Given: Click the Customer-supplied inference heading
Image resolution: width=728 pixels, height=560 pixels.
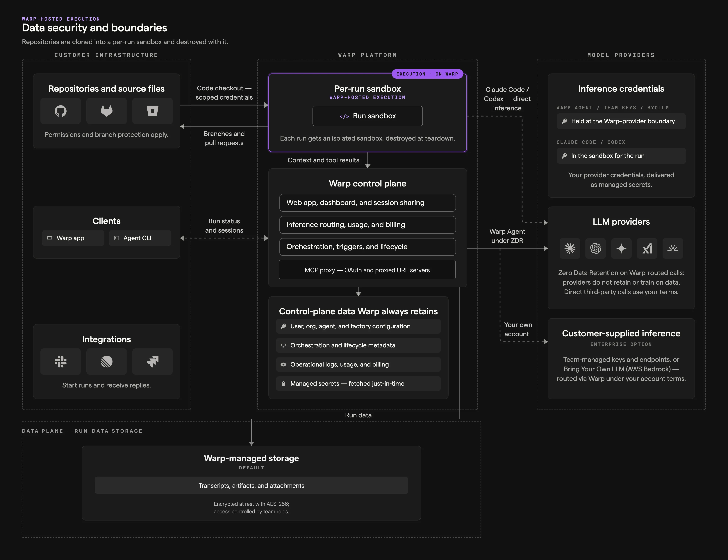Looking at the screenshot, I should (621, 333).
